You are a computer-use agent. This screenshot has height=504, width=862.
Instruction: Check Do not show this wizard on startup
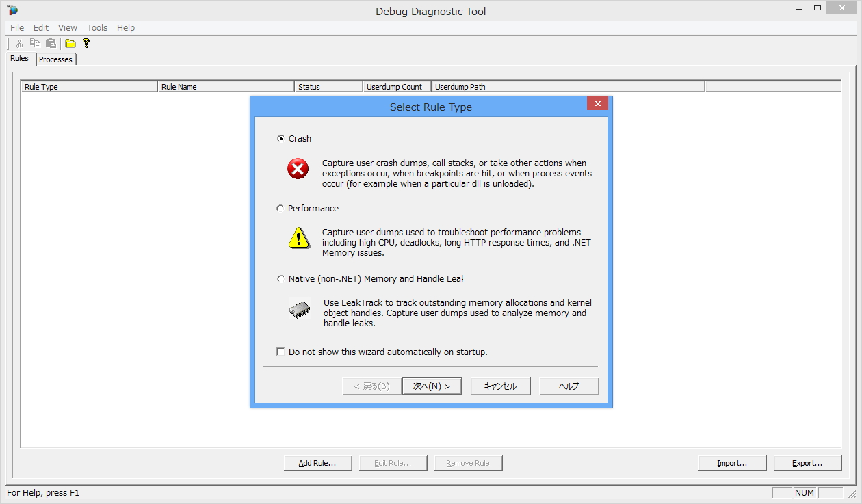point(280,352)
